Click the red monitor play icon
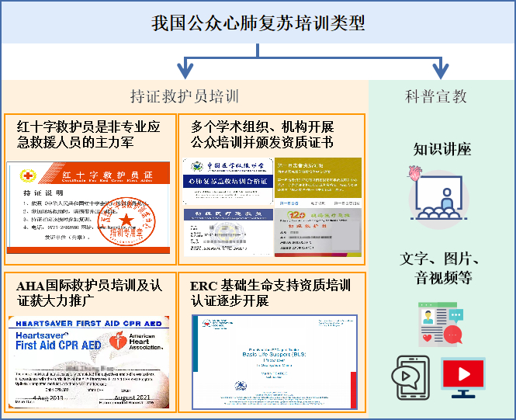The width and height of the screenshot is (516, 420). (x=463, y=375)
